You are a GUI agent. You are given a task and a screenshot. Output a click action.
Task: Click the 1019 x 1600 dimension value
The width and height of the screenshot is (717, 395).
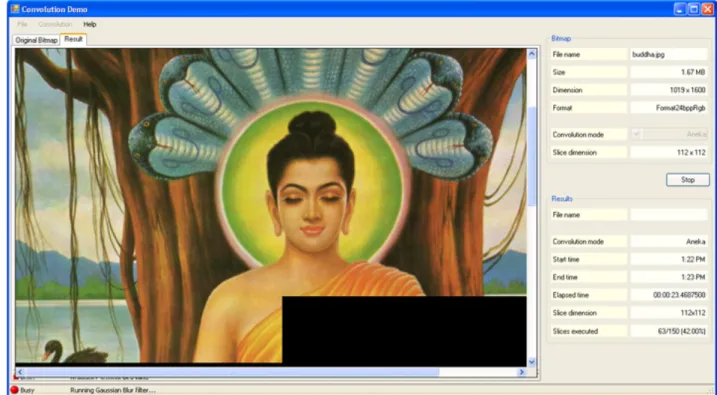[x=669, y=90]
